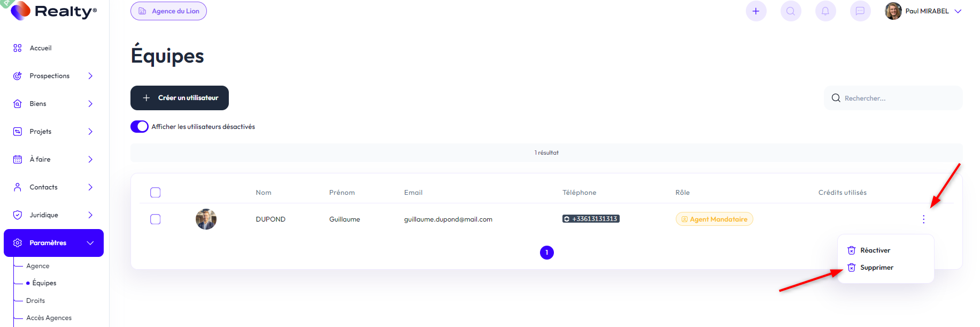The width and height of the screenshot is (980, 327).
Task: Open the search icon in top bar
Action: (x=790, y=11)
